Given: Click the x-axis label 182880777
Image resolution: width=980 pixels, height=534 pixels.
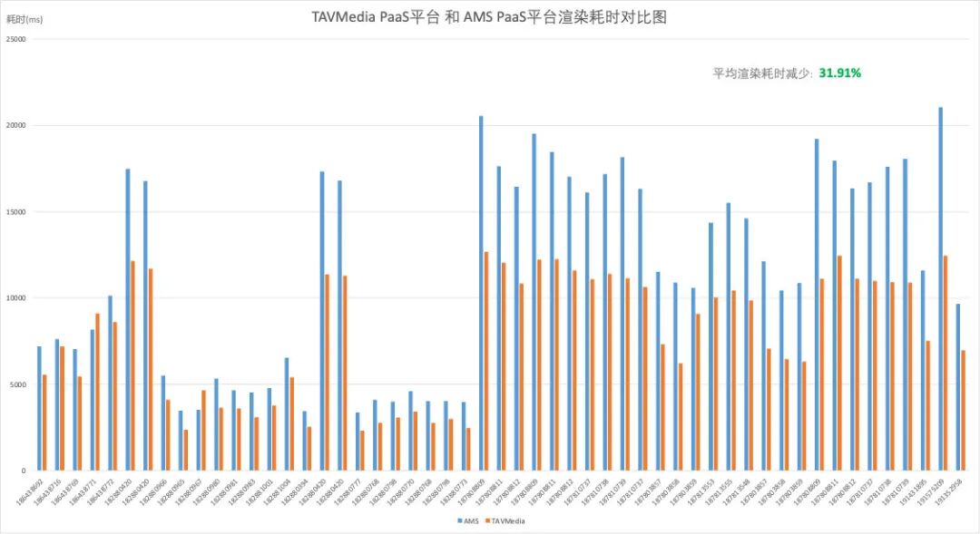Looking at the screenshot, I should 348,491.
